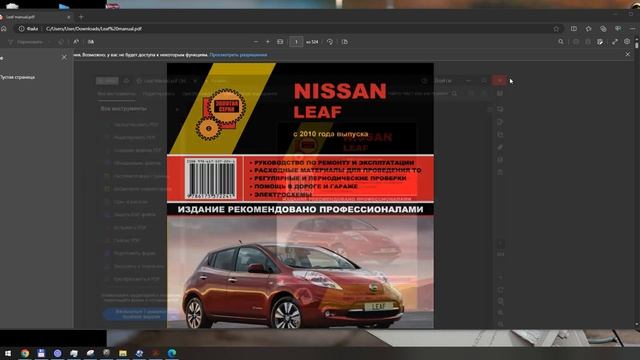Rotate the PDF page
This screenshot has width=640, height=360.
point(330,42)
